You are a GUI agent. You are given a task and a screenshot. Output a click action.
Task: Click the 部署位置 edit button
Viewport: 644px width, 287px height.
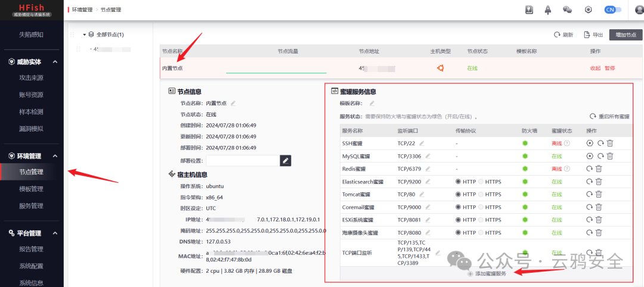click(286, 160)
